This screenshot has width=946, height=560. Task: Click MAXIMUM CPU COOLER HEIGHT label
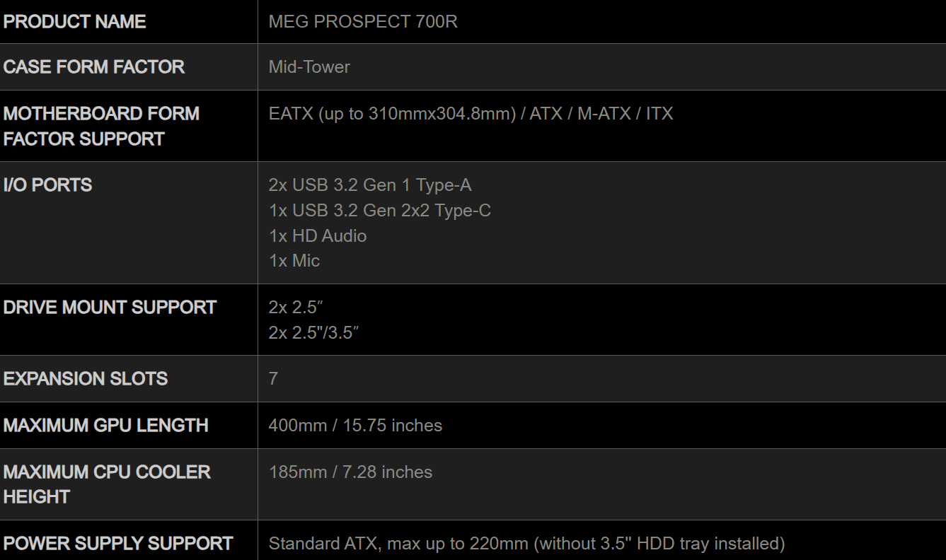tap(107, 484)
